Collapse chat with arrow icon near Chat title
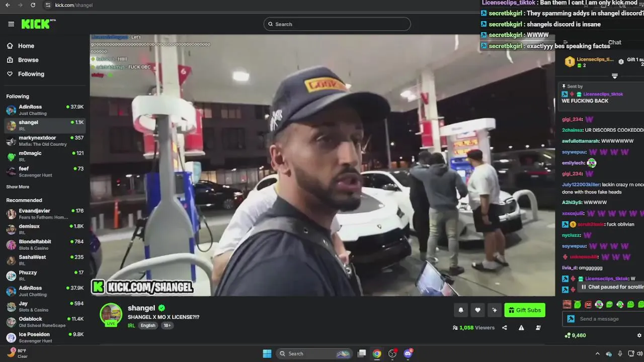This screenshot has height=362, width=644. (566, 43)
